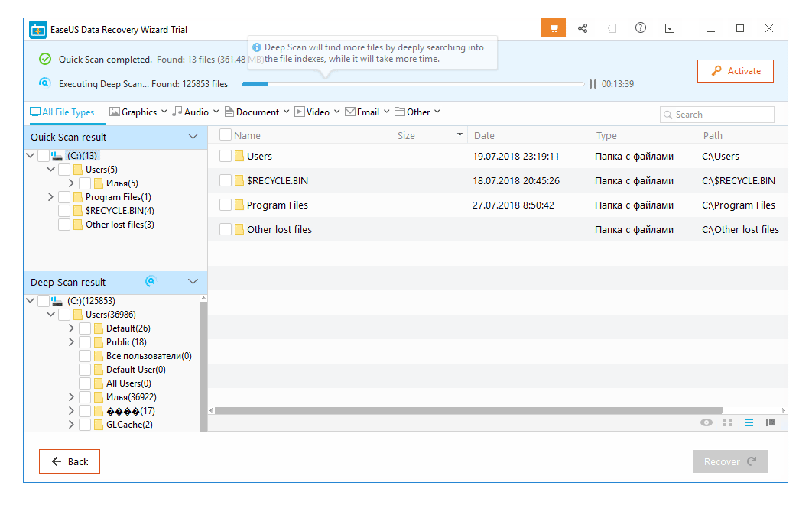Sort by the Size column header
Viewport: 812px width, 508px height.
pos(429,135)
